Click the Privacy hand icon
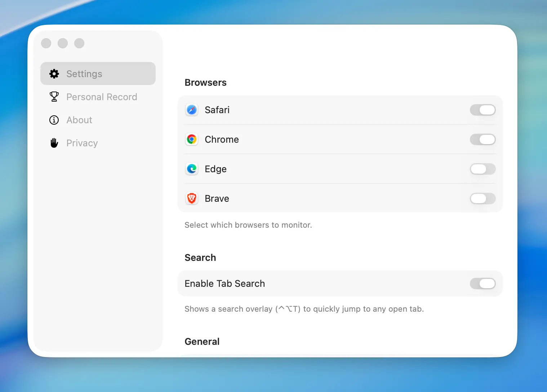The height and width of the screenshot is (392, 547). [54, 143]
